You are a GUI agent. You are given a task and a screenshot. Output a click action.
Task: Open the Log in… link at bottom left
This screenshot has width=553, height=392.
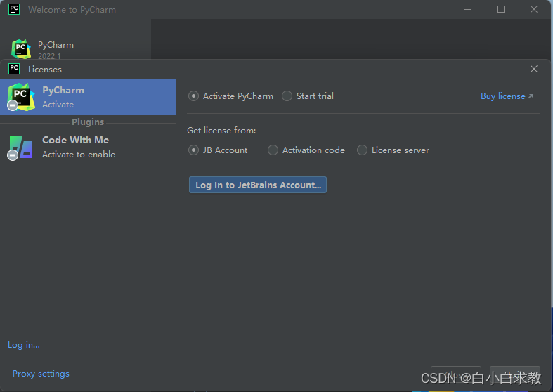point(24,345)
